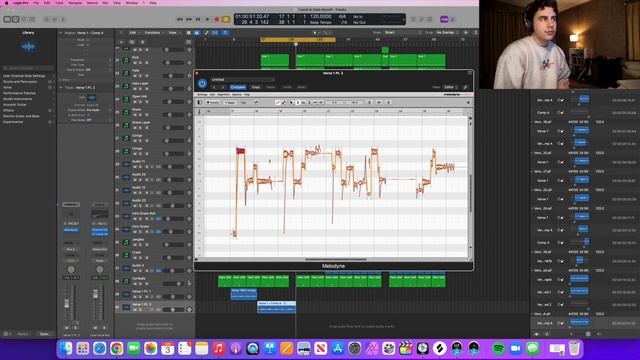Open Melodyne Help menu

(x=247, y=94)
